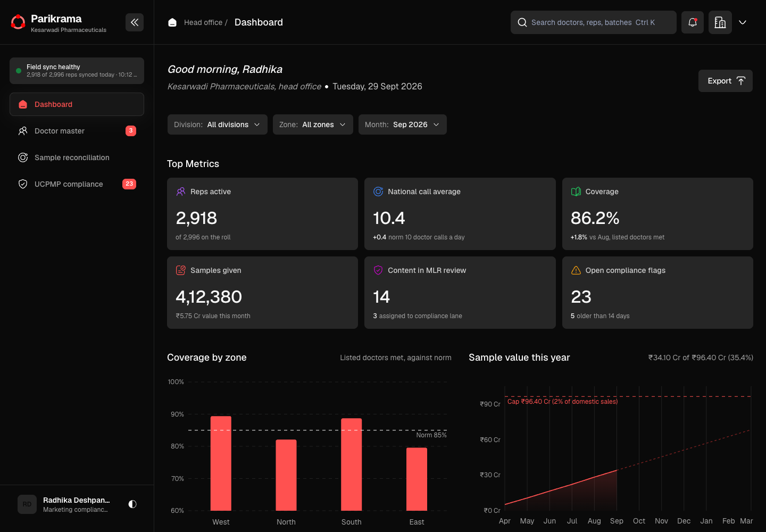Click the RD user avatar
766x532 pixels.
27,504
